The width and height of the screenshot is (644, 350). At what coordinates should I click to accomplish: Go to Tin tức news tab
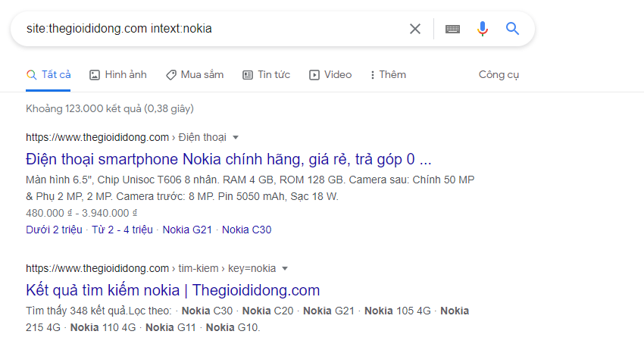266,74
